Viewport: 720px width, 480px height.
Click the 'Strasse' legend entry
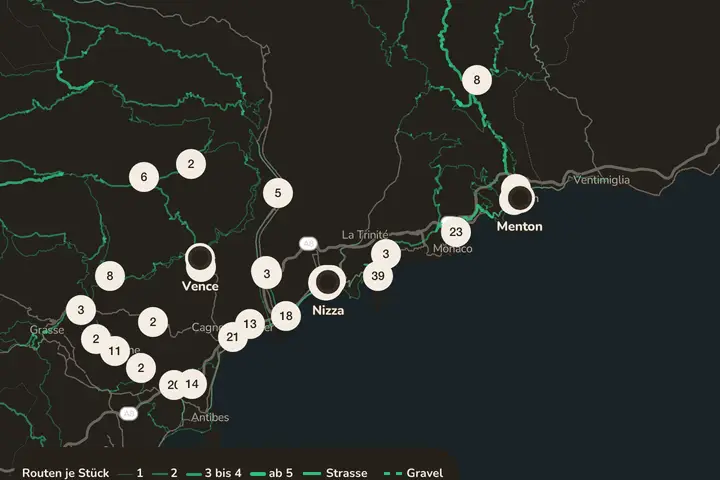click(336, 473)
